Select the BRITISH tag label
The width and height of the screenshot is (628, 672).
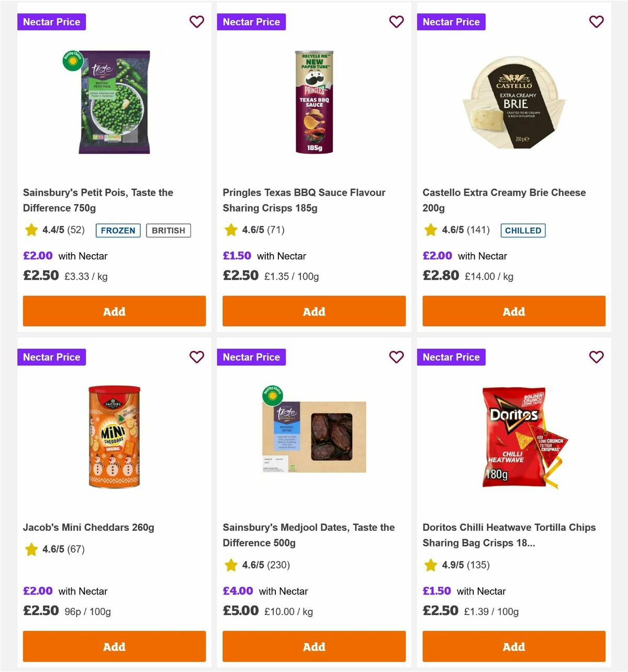click(169, 230)
